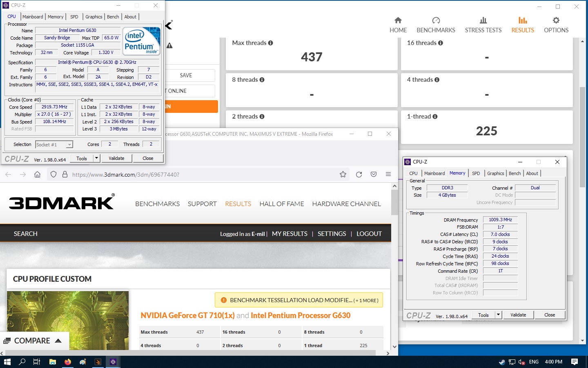The width and height of the screenshot is (588, 368).
Task: Reload the Firefox page
Action: click(x=359, y=175)
